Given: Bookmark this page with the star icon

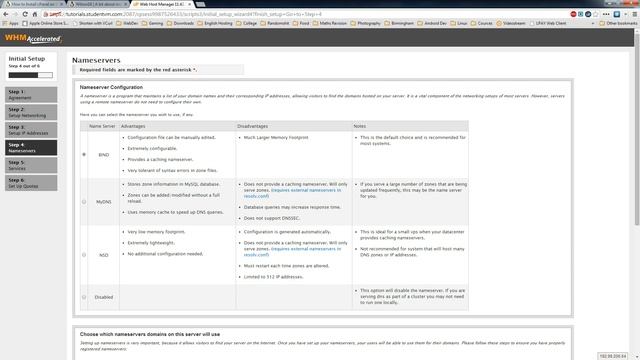Looking at the screenshot, I should 596,14.
